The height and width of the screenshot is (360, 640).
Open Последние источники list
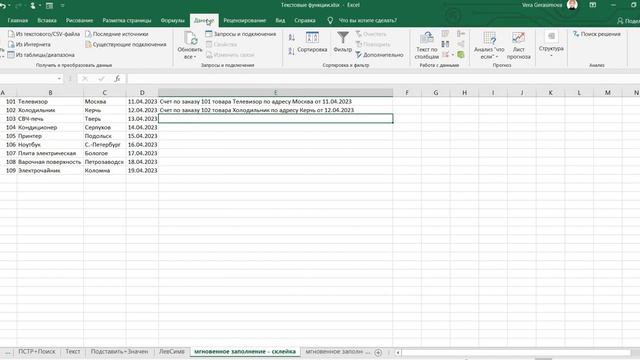pos(116,34)
